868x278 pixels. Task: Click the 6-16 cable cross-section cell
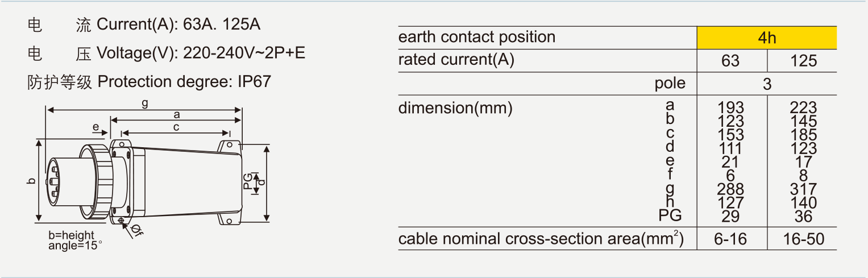coord(730,239)
